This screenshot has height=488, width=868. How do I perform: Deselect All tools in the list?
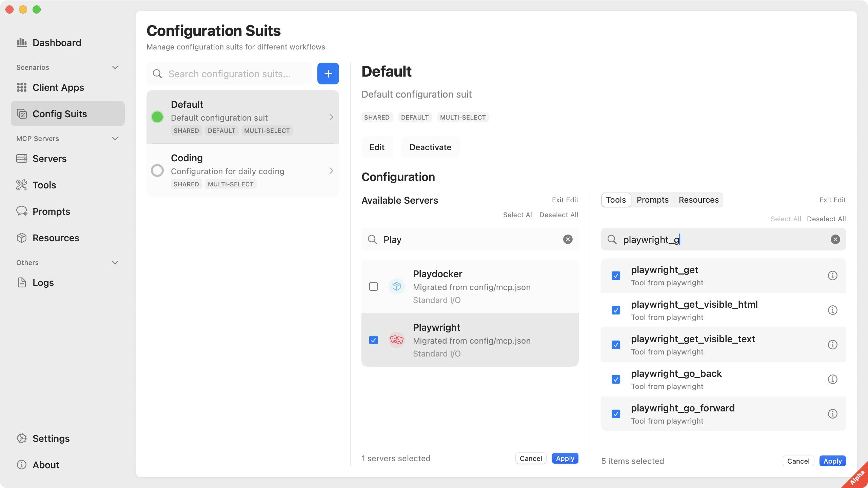[826, 219]
